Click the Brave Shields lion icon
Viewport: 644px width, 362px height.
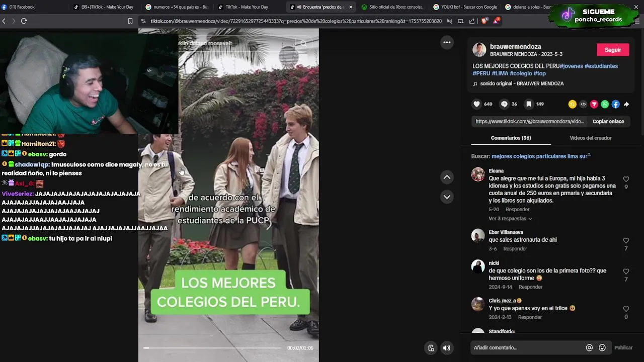[485, 21]
